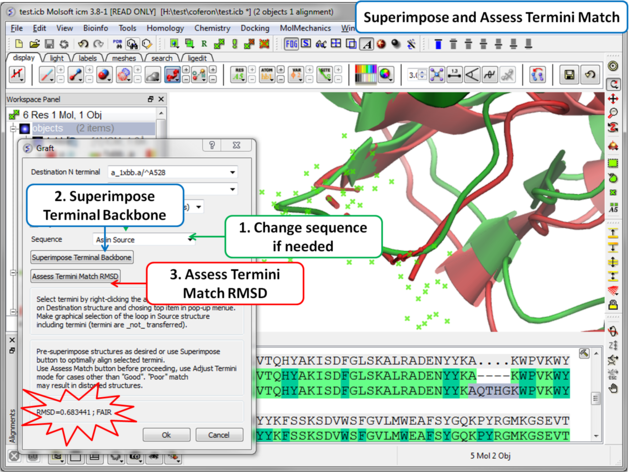The width and height of the screenshot is (630, 472).
Task: Click the translate cross tool in right sidebar
Action: click(614, 100)
